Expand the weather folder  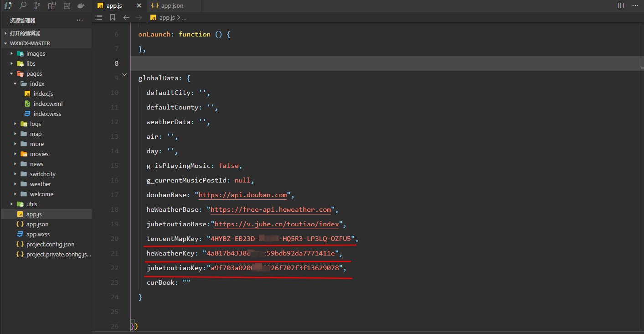click(46, 184)
